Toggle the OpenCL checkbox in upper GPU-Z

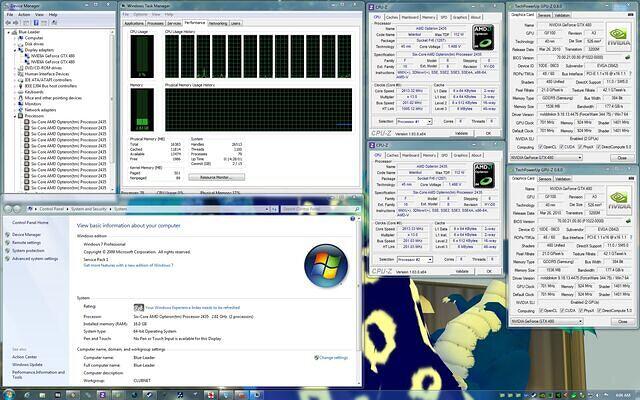pyautogui.click(x=542, y=146)
